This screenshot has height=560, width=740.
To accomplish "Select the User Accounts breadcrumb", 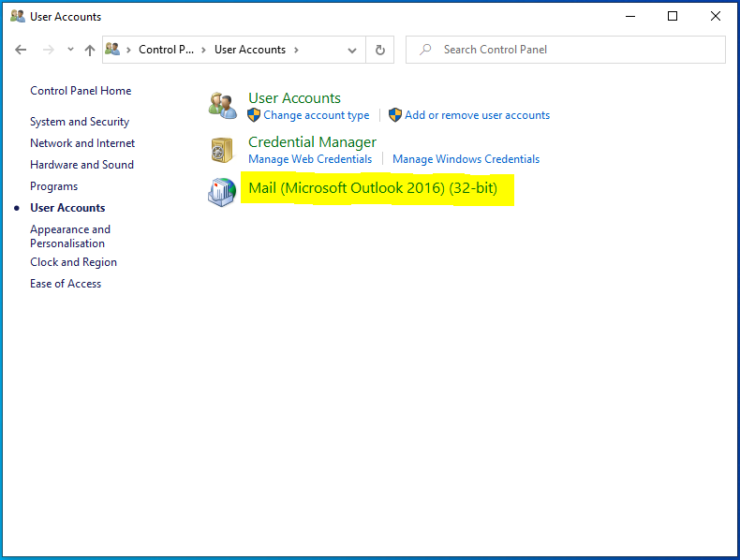I will pos(250,50).
